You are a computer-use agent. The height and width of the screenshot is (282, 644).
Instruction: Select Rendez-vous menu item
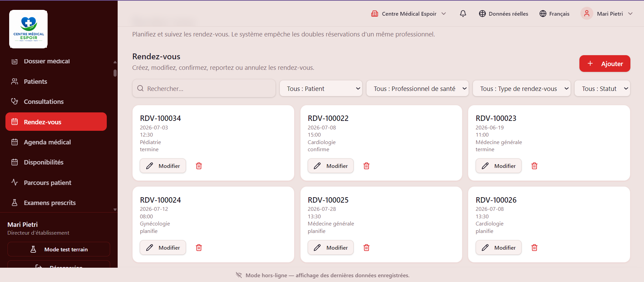point(56,122)
